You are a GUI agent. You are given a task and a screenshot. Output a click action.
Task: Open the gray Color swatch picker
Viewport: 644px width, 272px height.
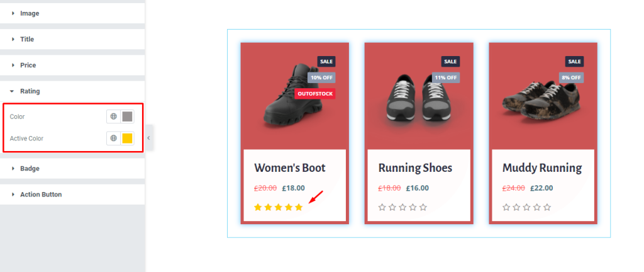pyautogui.click(x=127, y=116)
